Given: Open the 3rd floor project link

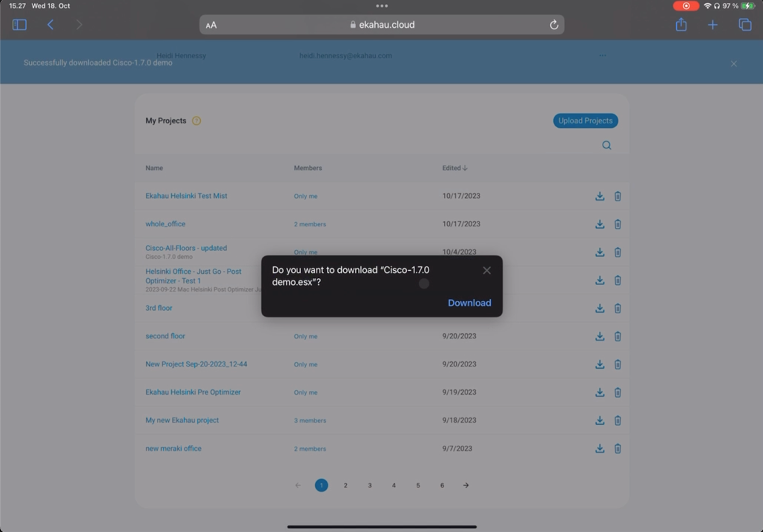Looking at the screenshot, I should [x=159, y=308].
